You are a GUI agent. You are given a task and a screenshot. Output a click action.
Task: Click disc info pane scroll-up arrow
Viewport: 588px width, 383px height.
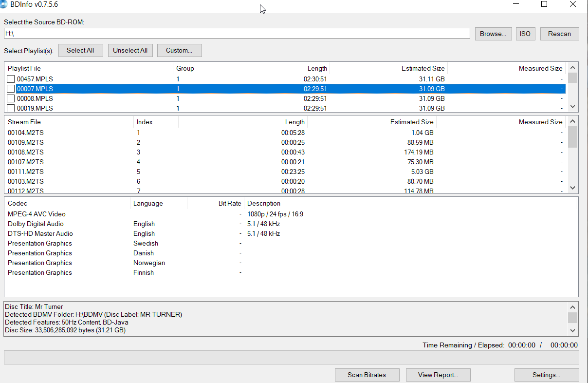pyautogui.click(x=572, y=307)
